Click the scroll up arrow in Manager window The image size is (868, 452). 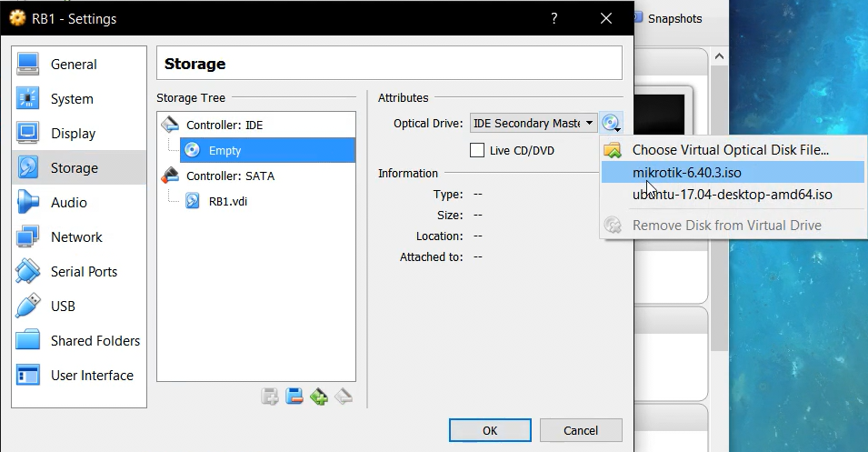pyautogui.click(x=719, y=56)
